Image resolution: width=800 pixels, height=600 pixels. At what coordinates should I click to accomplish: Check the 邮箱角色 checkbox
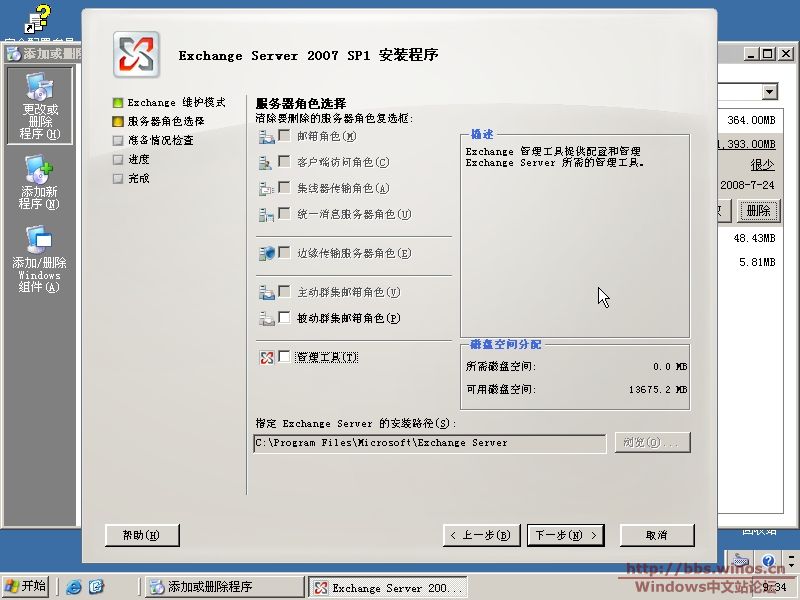(x=285, y=136)
